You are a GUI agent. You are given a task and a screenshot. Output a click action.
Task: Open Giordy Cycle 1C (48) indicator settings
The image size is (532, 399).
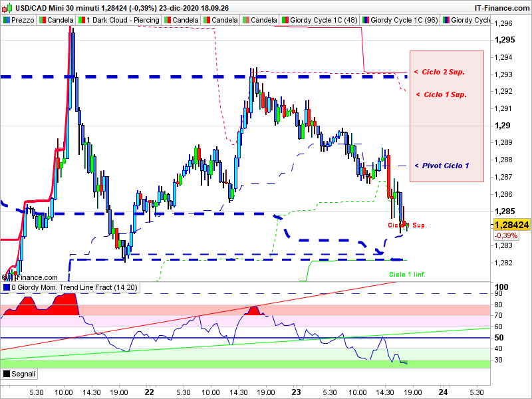click(x=320, y=20)
